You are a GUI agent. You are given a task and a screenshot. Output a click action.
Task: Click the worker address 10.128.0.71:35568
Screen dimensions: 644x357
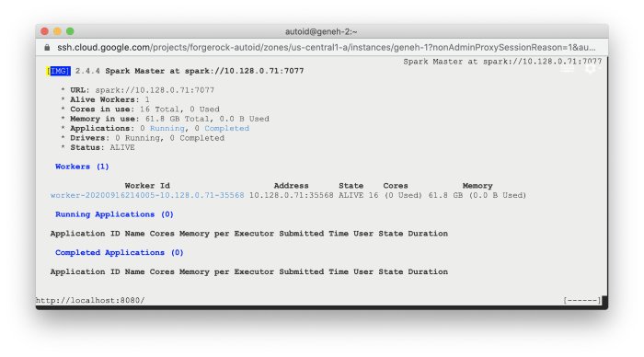[x=292, y=195]
